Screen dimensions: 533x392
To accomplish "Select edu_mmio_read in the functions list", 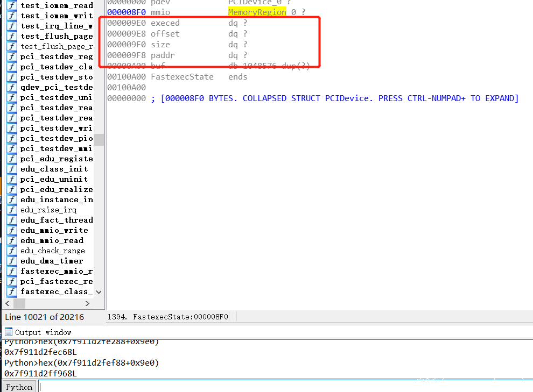I will pos(52,240).
